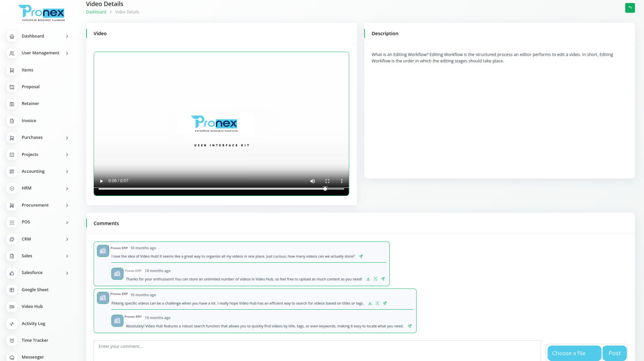Click the green back arrow button
The height and width of the screenshot is (361, 644).
click(630, 8)
